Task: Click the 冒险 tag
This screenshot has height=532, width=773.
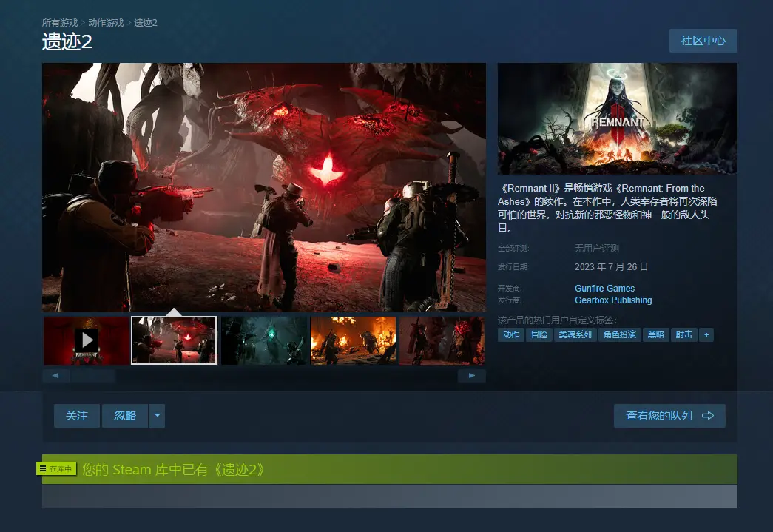Action: click(x=539, y=334)
